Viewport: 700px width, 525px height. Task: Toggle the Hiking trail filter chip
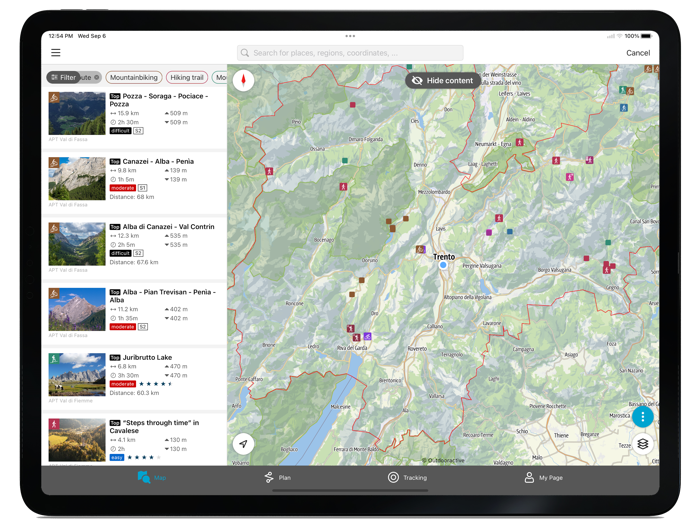point(187,77)
